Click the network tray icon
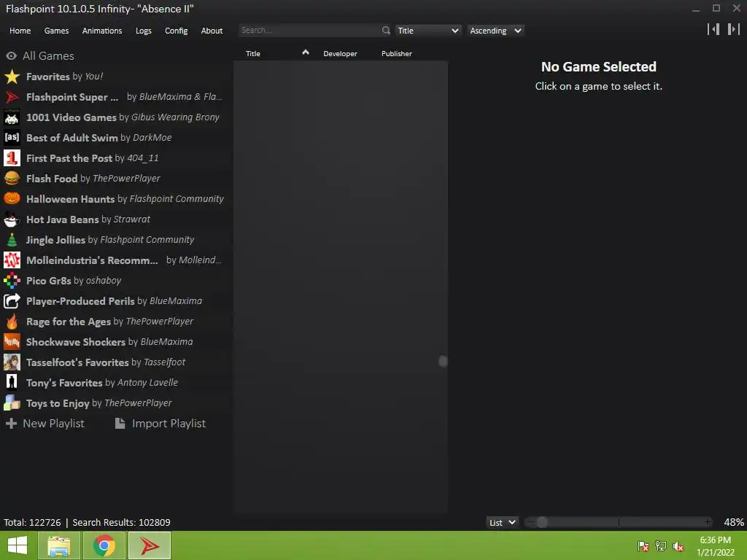This screenshot has height=560, width=747. coord(661,546)
